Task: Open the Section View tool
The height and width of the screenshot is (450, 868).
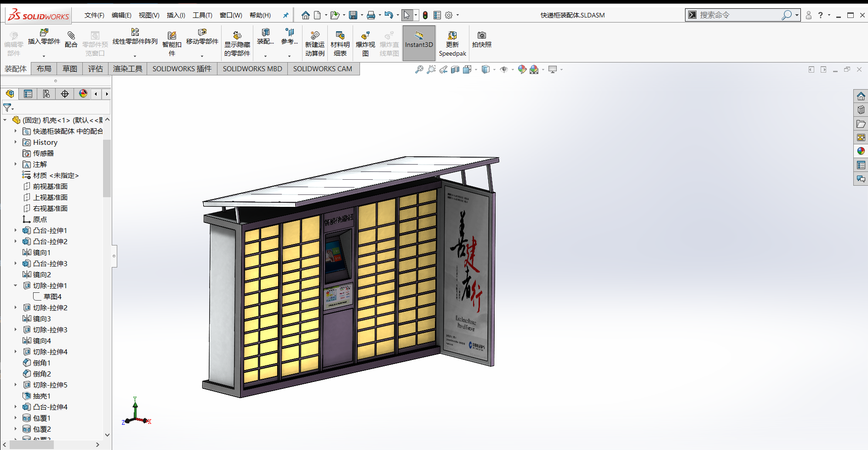Action: pos(455,69)
